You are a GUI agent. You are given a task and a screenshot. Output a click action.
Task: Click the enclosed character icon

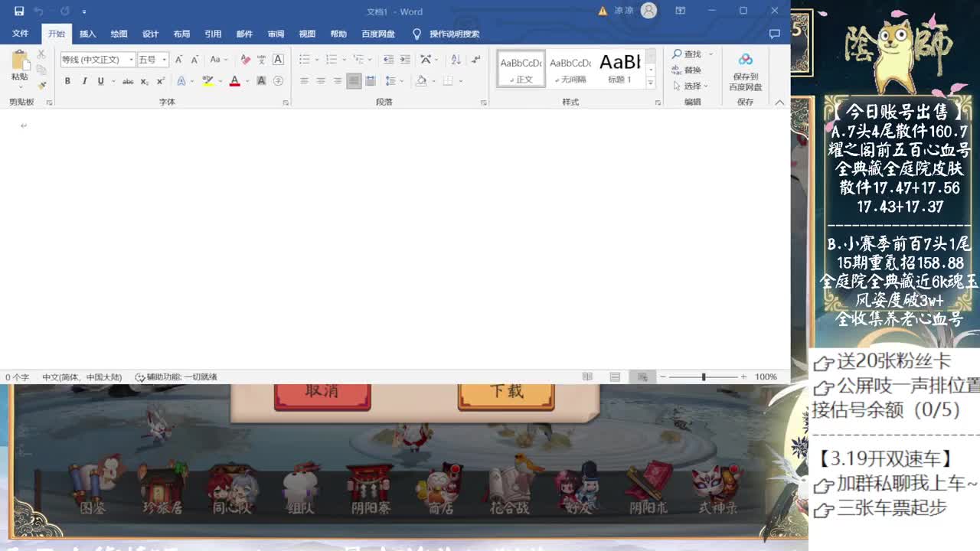pos(278,81)
